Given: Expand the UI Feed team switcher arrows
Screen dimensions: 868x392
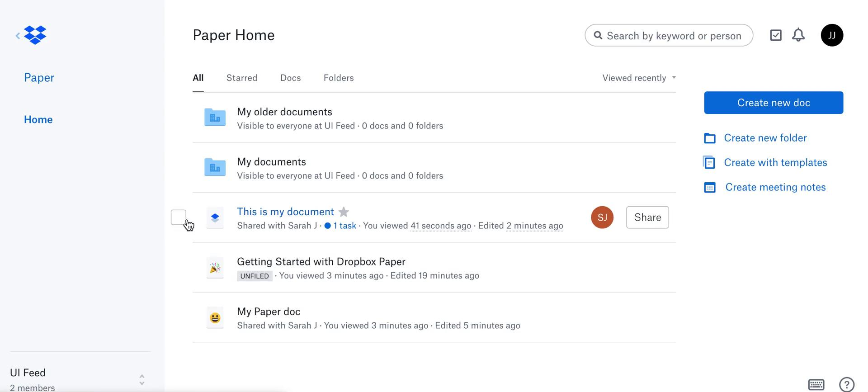Looking at the screenshot, I should [x=142, y=380].
